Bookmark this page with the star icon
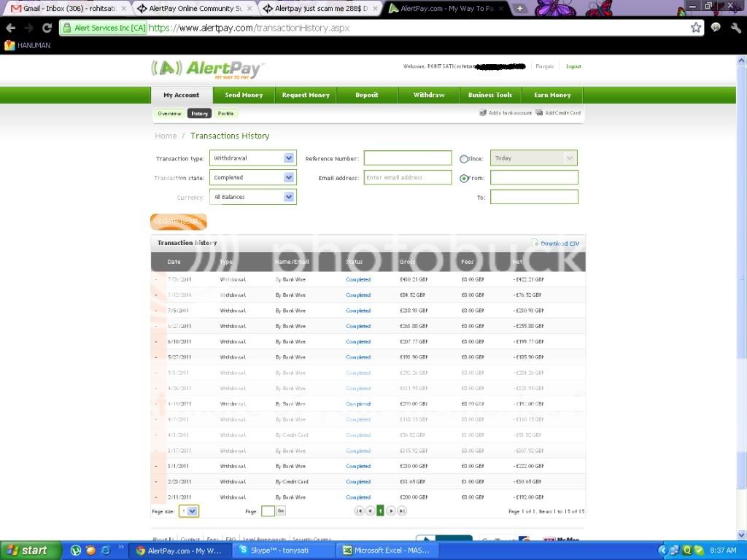Image resolution: width=747 pixels, height=560 pixels. pos(696,28)
